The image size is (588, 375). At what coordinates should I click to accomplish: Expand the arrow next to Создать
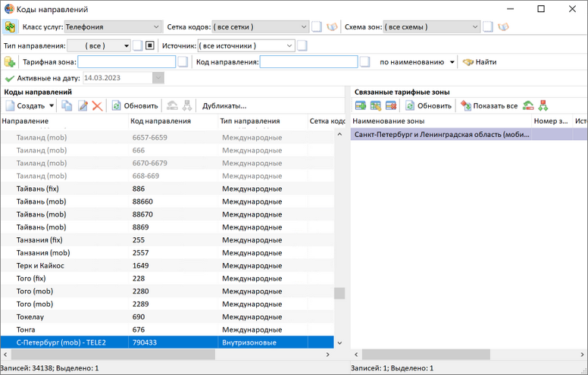tap(52, 106)
